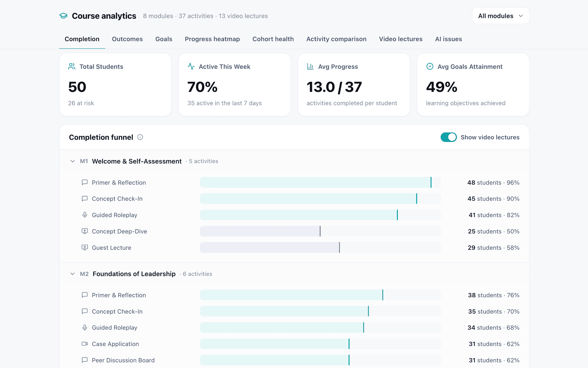Turn off the Show video lectures switch

click(449, 137)
